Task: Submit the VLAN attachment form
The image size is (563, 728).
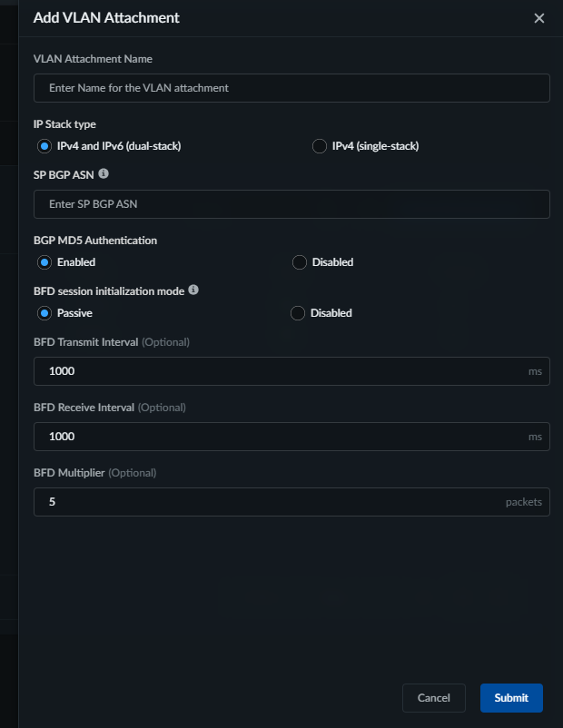Action: 511,698
